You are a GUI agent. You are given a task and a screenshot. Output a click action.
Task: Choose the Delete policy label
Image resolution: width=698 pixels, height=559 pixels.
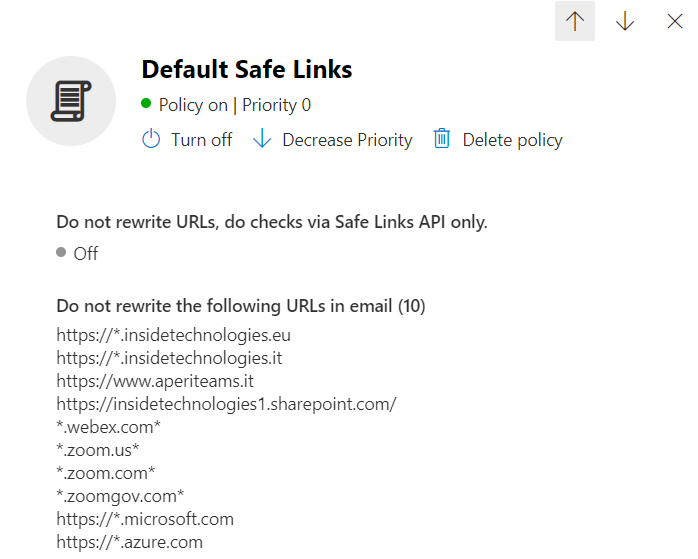pos(512,140)
